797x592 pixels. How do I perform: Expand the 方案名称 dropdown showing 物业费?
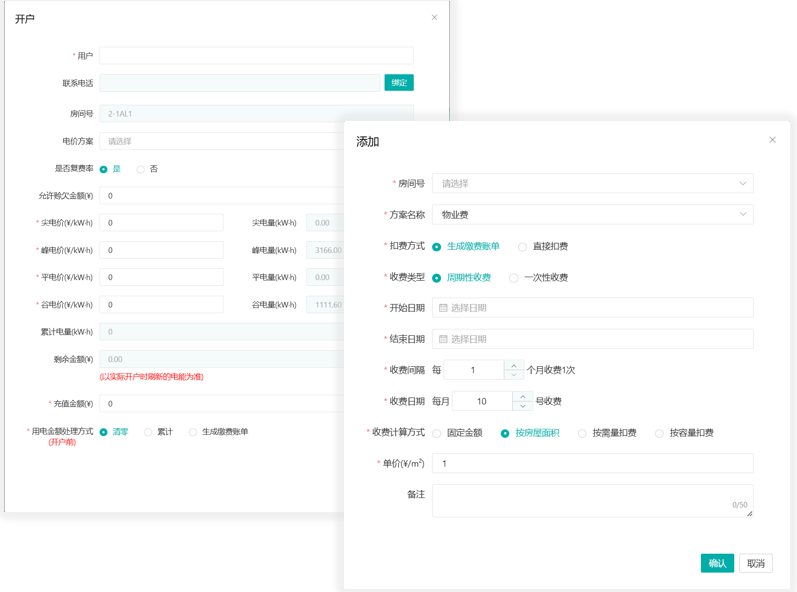pyautogui.click(x=592, y=215)
